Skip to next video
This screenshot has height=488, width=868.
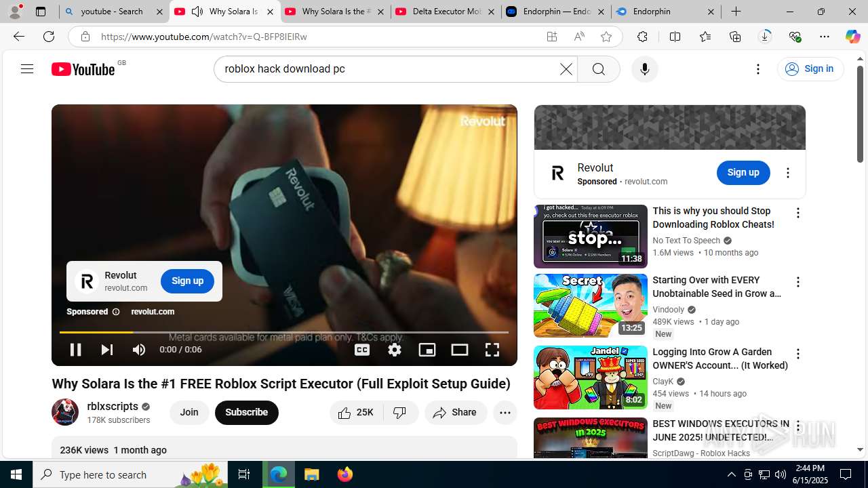pyautogui.click(x=107, y=350)
